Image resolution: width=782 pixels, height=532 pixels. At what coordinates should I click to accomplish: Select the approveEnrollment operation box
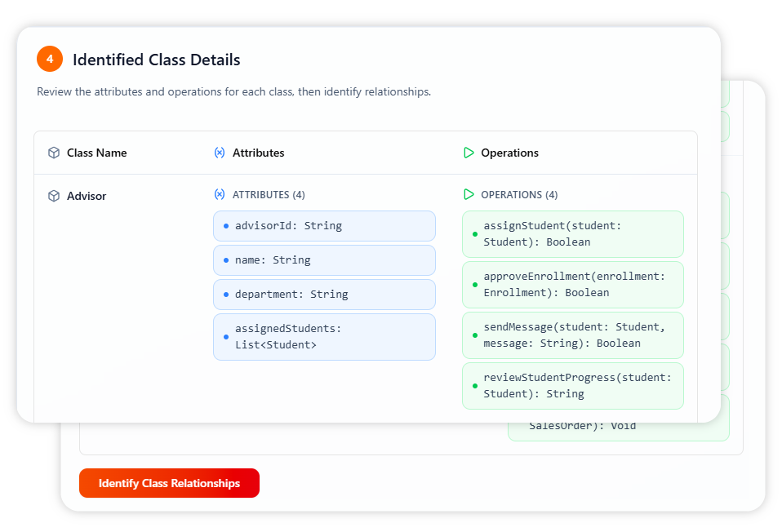pyautogui.click(x=573, y=285)
